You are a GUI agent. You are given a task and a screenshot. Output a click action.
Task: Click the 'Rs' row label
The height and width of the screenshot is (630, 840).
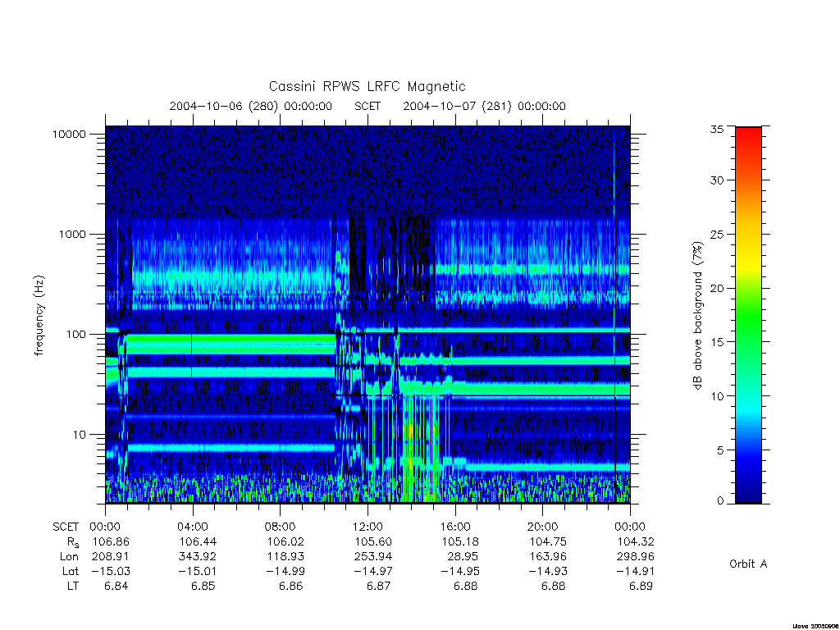pyautogui.click(x=73, y=543)
